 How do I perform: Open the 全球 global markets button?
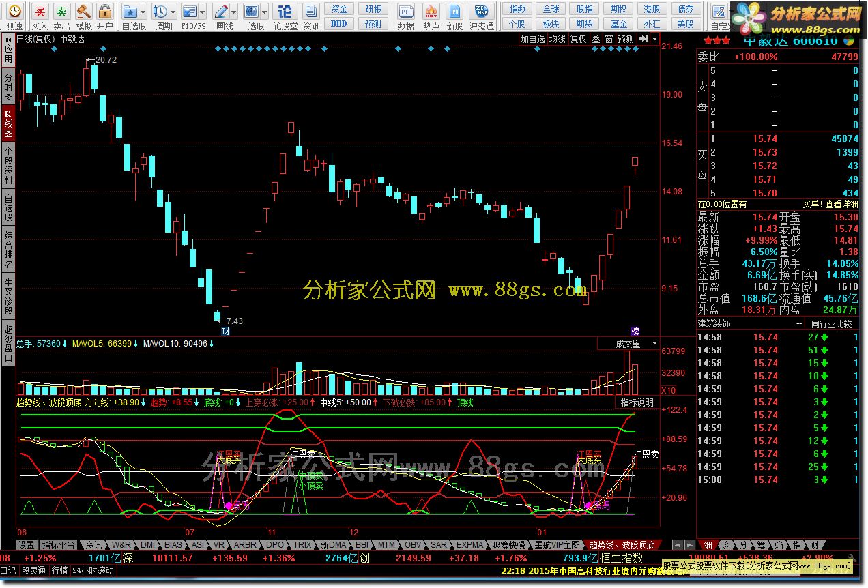coord(551,10)
